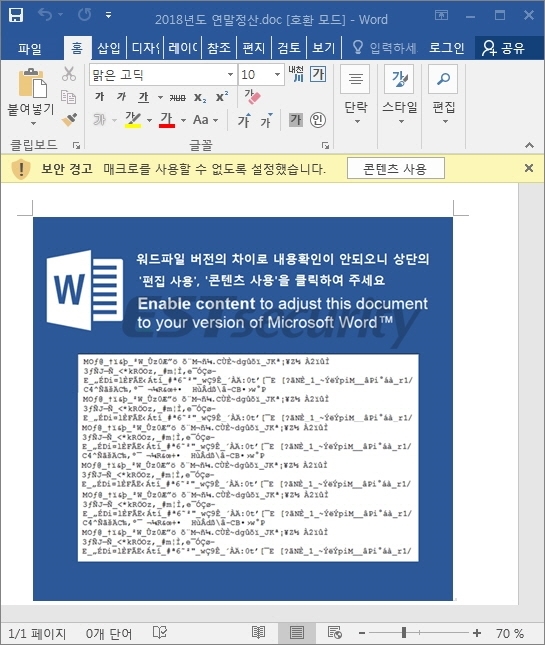Image resolution: width=545 pixels, height=645 pixels.
Task: Open Change Case Aa menu
Action: pyautogui.click(x=205, y=120)
